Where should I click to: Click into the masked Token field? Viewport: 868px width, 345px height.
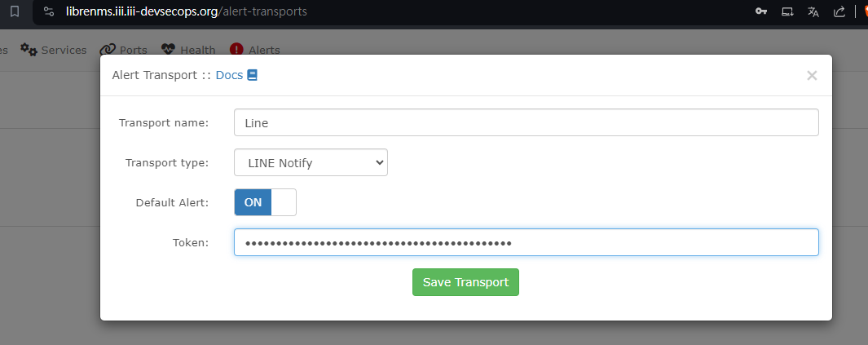[526, 242]
